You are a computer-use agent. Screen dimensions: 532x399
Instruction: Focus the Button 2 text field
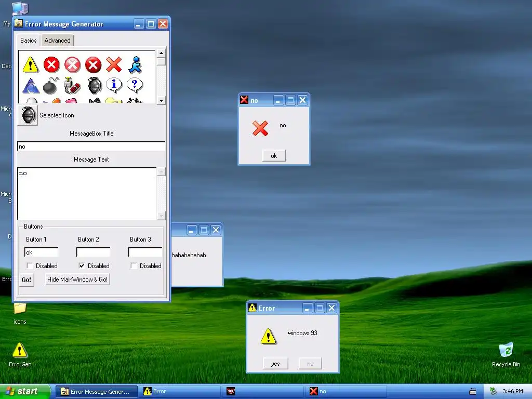point(94,252)
